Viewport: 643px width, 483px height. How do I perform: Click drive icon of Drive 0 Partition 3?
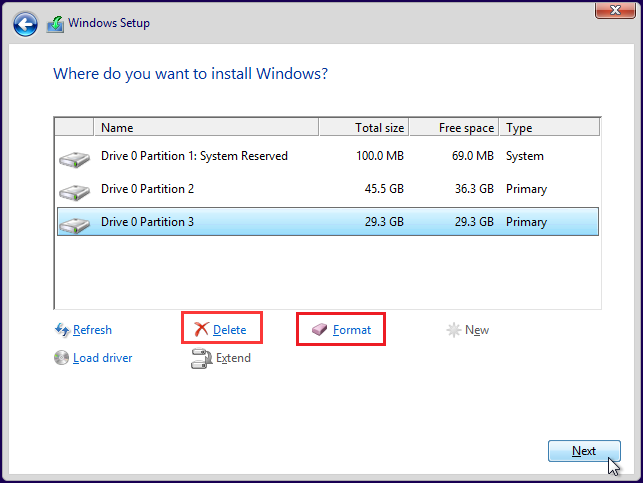click(x=74, y=225)
